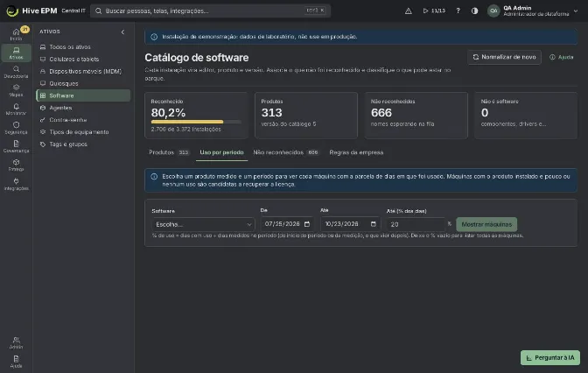Open the alerts warning triangle icon
Image resolution: width=588 pixels, height=373 pixels.
coord(409,11)
